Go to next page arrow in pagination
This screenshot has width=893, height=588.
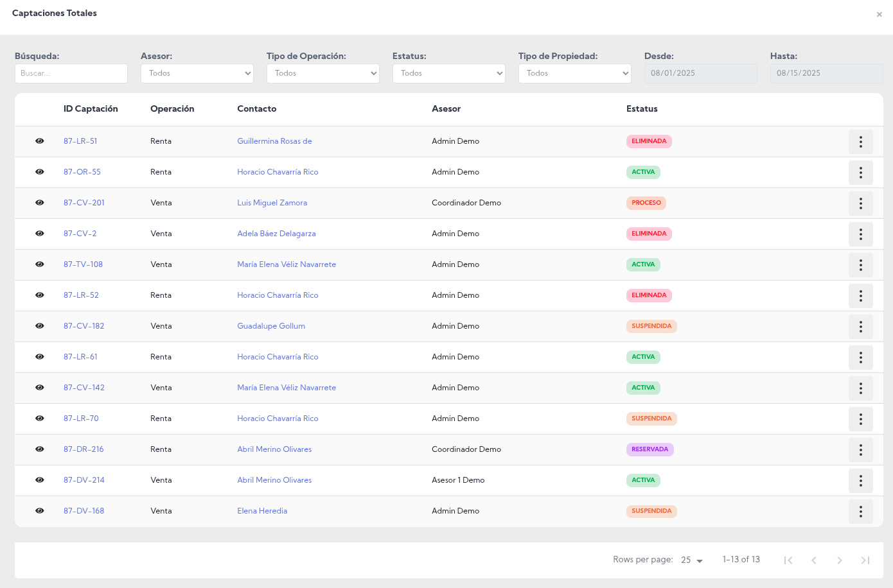point(839,560)
